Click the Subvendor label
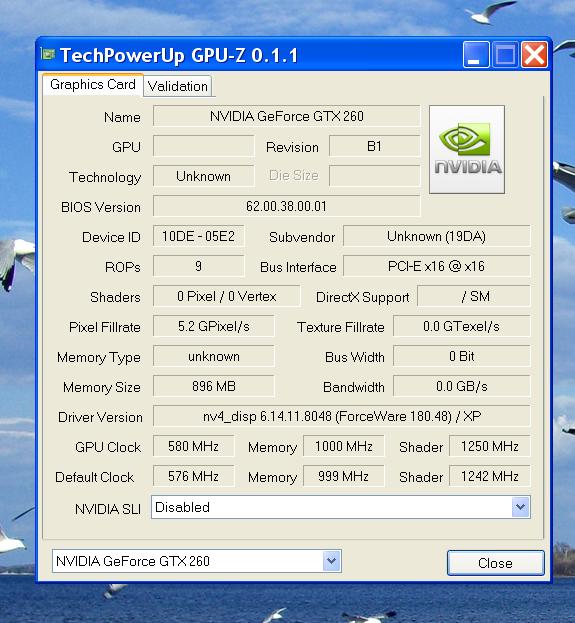The image size is (575, 623). [x=302, y=237]
